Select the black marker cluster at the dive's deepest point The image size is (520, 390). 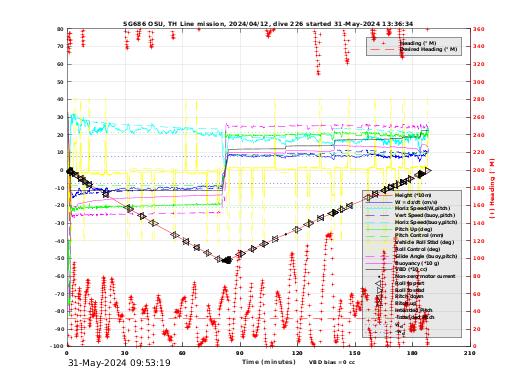pyautogui.click(x=228, y=260)
